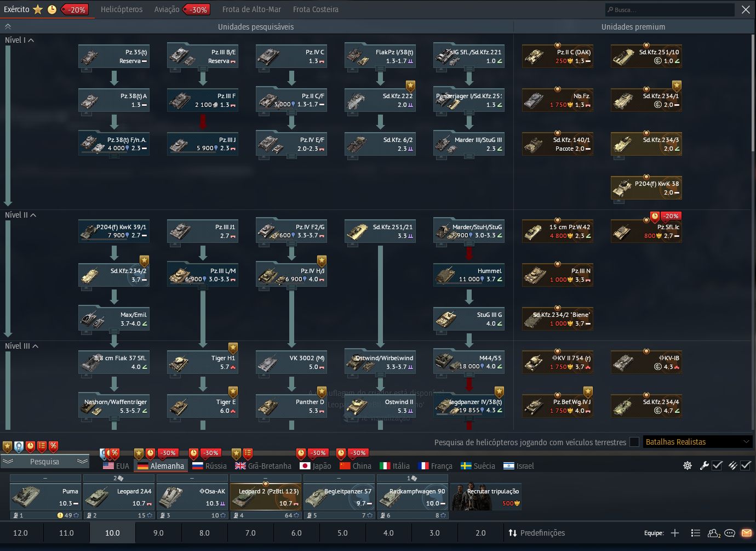Open the contacts icon showing 2
Viewport: 756px width, 551px height.
(x=714, y=533)
